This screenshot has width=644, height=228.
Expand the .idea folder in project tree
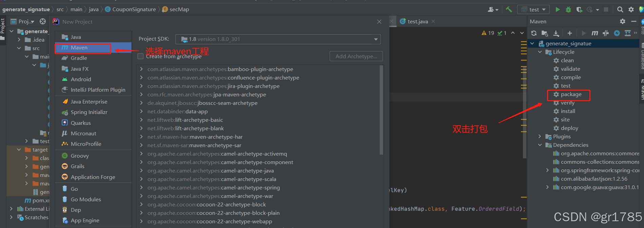(x=19, y=40)
